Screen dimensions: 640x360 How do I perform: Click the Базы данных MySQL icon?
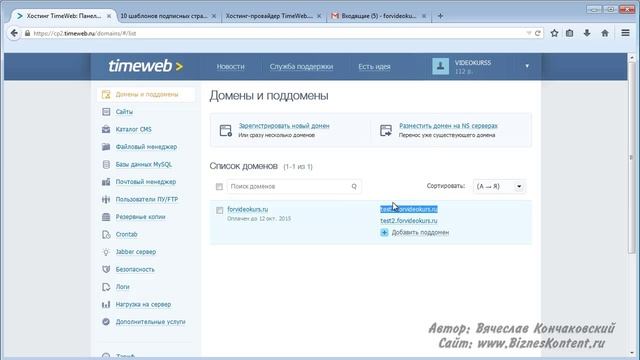[106, 164]
